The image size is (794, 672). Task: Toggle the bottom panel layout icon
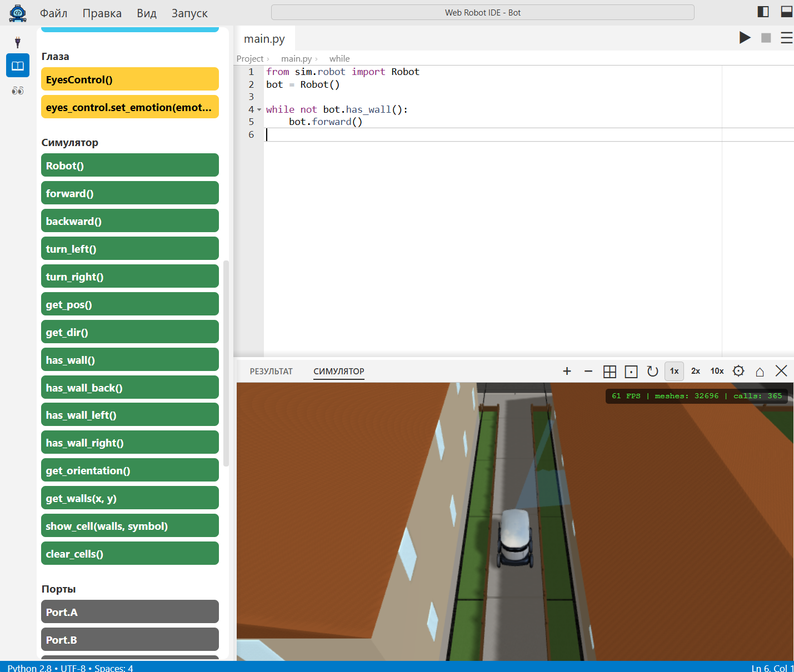[787, 12]
